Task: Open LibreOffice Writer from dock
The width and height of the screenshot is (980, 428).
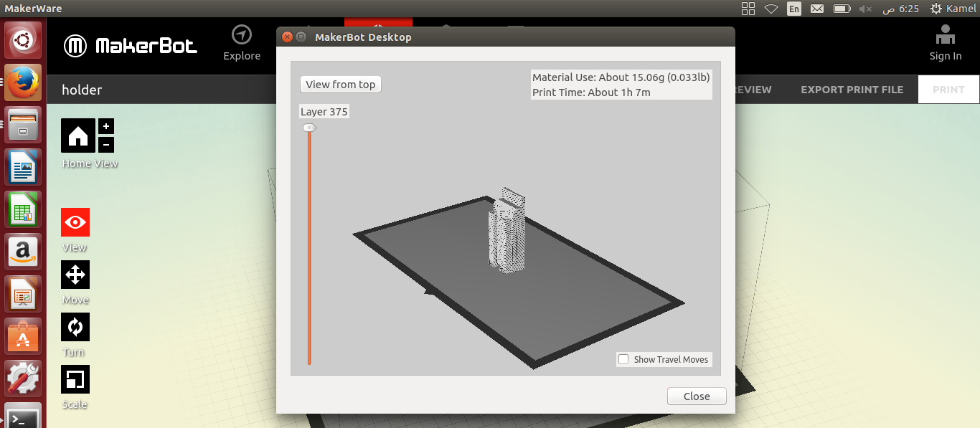Action: [x=24, y=167]
